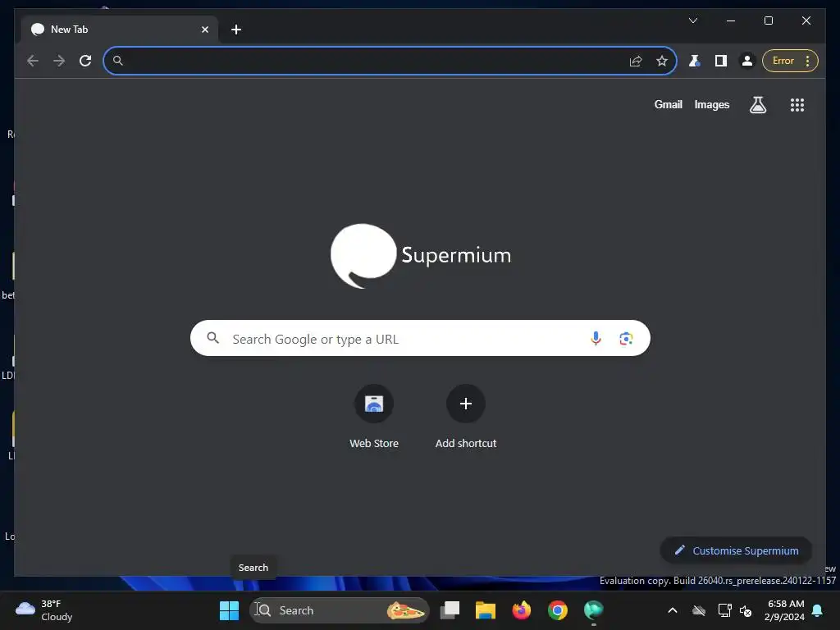Open the Gmail link
The width and height of the screenshot is (840, 630).
tap(668, 104)
